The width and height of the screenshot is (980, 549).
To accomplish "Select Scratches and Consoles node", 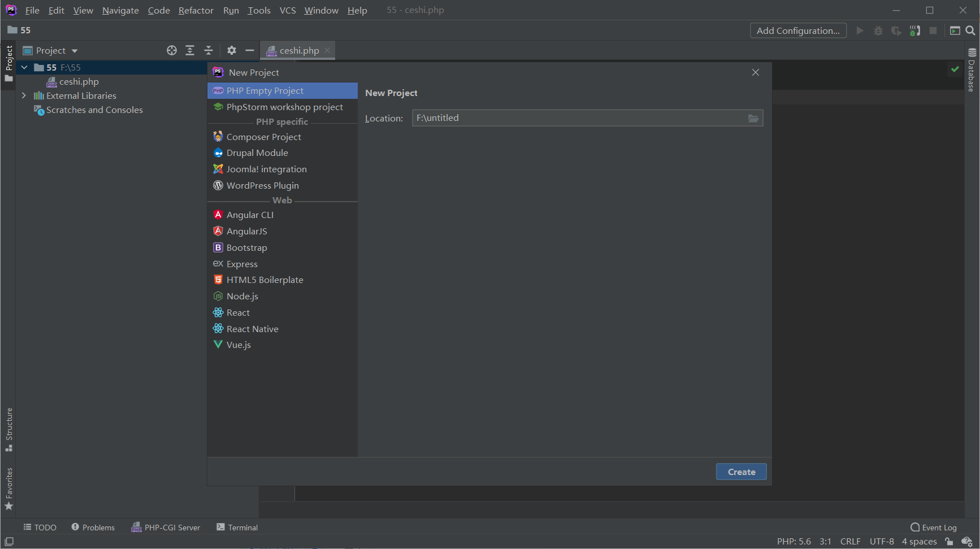I will pyautogui.click(x=94, y=110).
